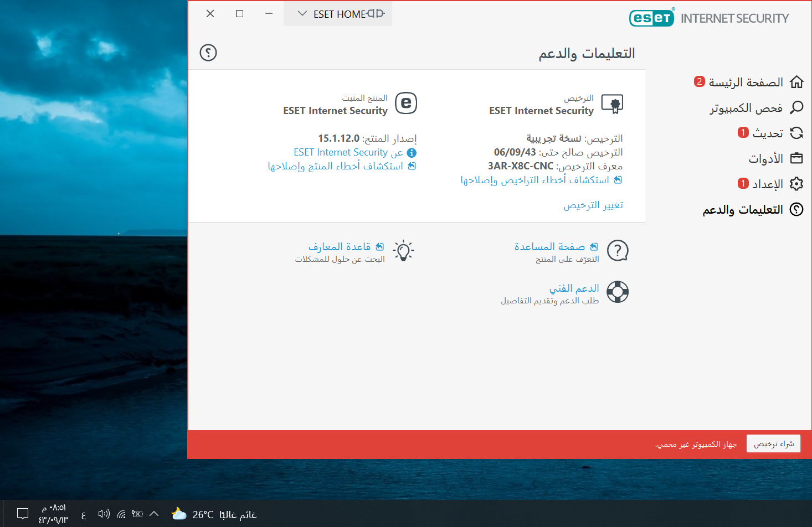Click the battery icon in taskbar
Image resolution: width=812 pixels, height=527 pixels.
click(x=137, y=514)
